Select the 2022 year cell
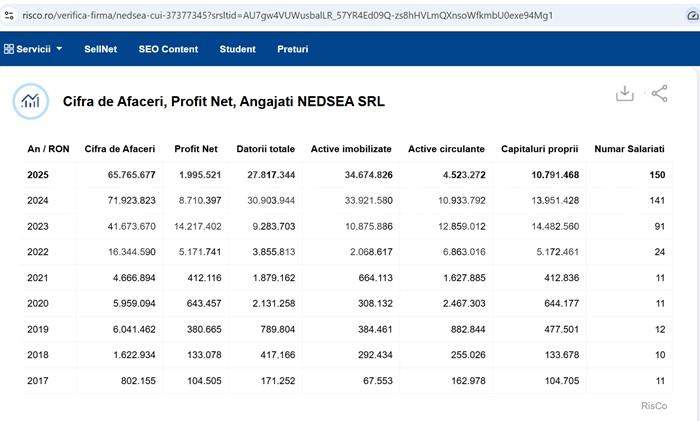Viewport: 700px width, 421px height. (38, 252)
